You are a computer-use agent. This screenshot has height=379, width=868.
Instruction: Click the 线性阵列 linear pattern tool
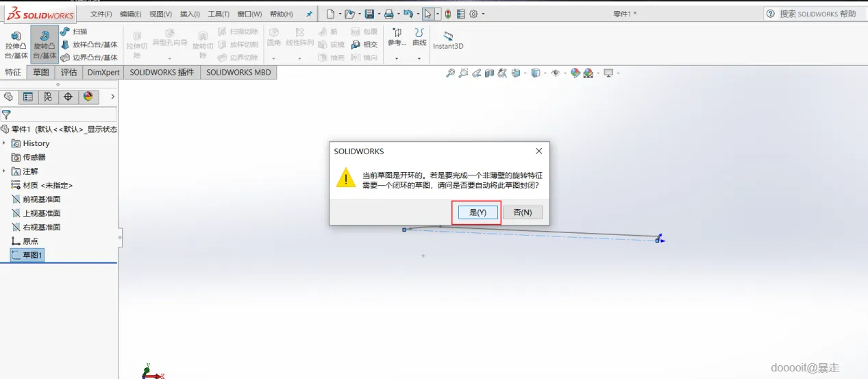[299, 37]
